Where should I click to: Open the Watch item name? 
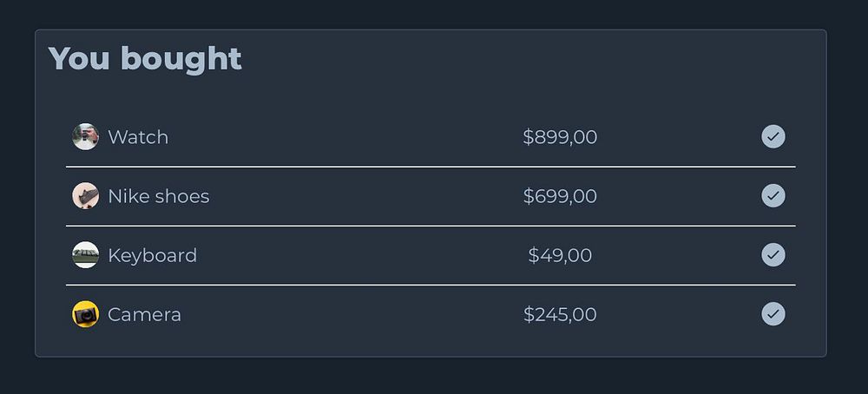click(138, 137)
